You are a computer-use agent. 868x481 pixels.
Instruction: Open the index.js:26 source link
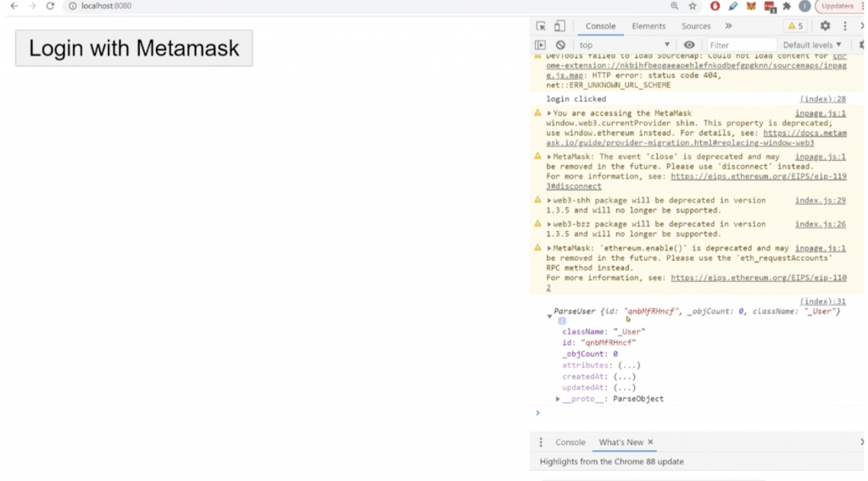(821, 224)
